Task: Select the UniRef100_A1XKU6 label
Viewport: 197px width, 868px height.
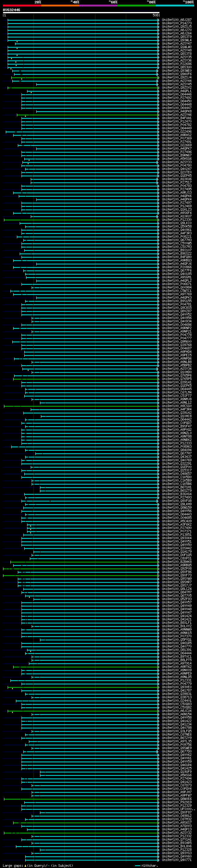Action: tap(176, 179)
